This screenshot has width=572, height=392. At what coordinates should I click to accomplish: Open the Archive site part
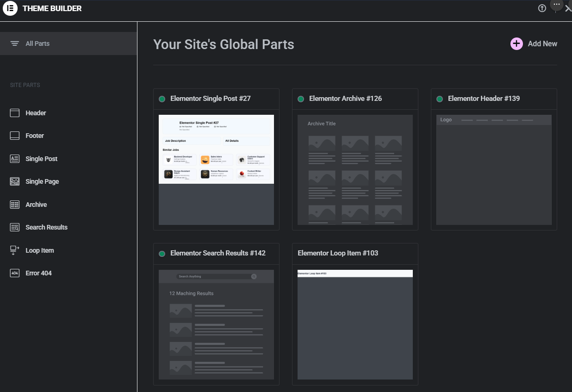click(x=36, y=205)
